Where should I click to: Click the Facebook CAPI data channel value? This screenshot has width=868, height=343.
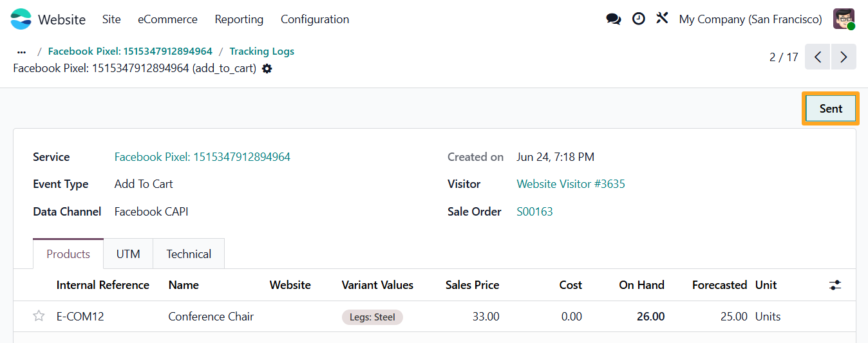[x=151, y=212]
